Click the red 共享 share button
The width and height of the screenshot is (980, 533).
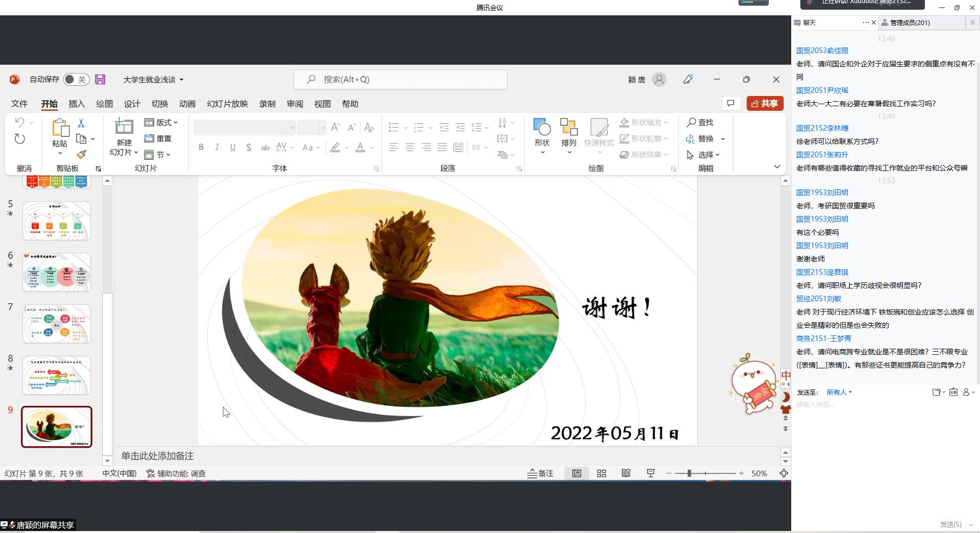[x=765, y=103]
